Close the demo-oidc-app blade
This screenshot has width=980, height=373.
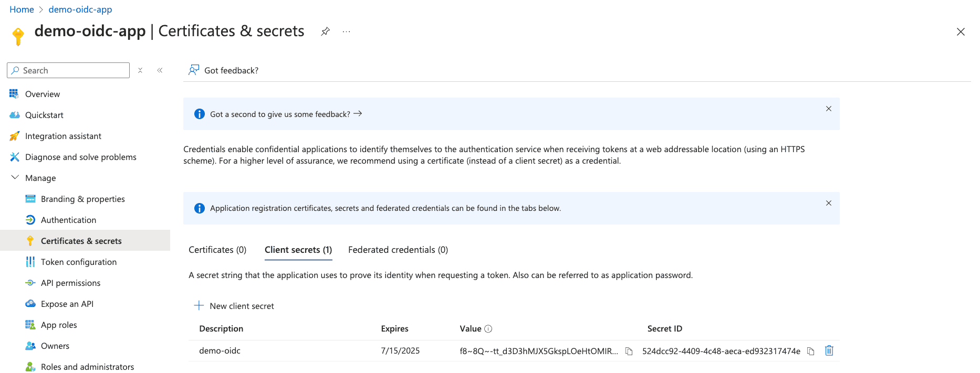click(x=961, y=32)
